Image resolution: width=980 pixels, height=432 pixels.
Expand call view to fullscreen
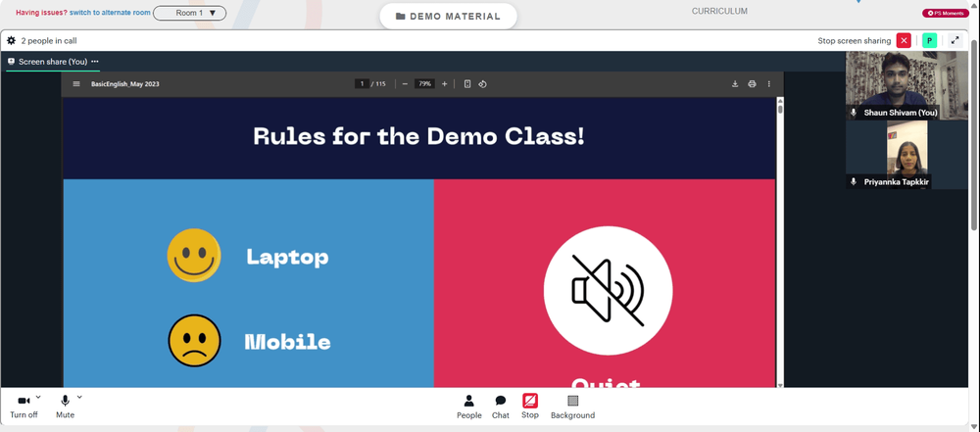955,40
